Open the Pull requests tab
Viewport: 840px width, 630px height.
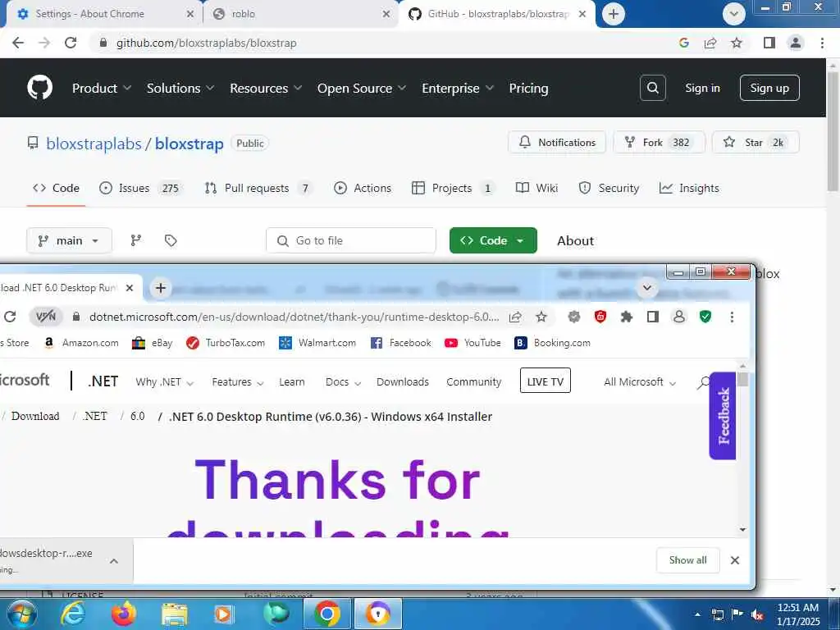coord(258,188)
